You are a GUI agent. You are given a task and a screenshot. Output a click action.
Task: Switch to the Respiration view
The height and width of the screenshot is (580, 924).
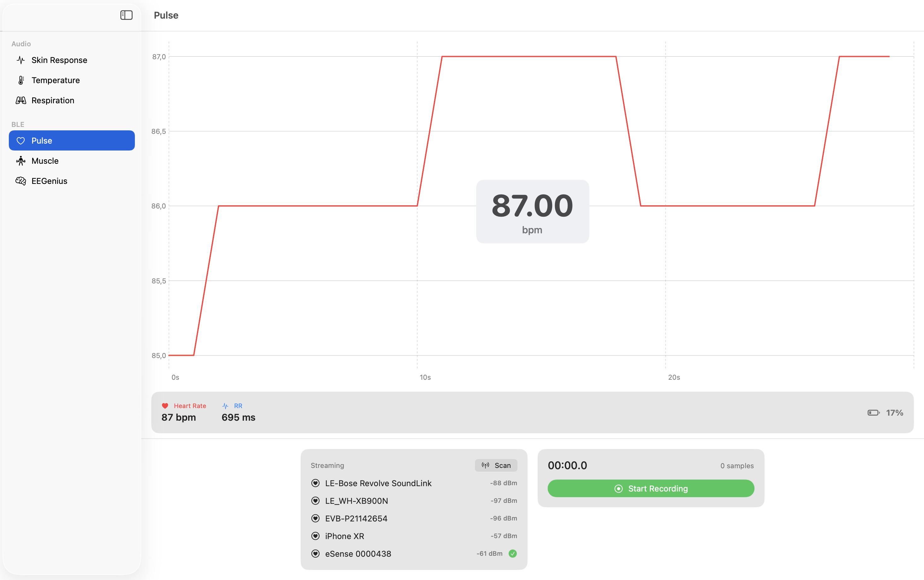(72, 100)
